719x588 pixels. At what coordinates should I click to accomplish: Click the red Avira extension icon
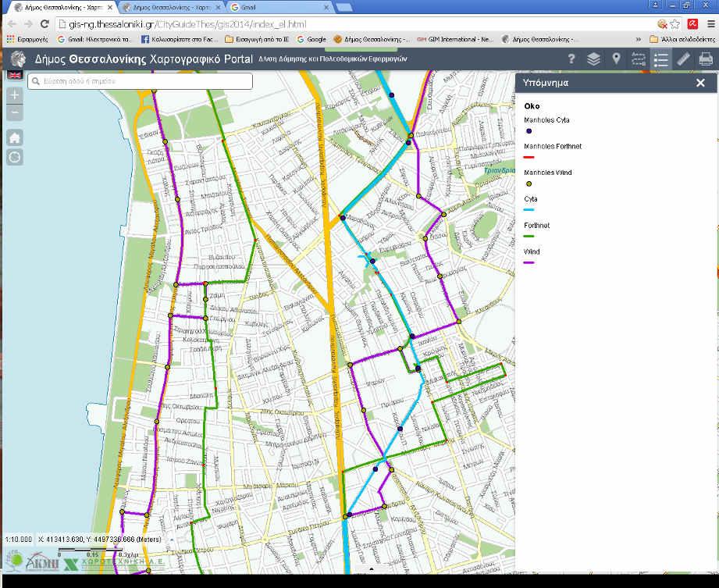point(692,24)
